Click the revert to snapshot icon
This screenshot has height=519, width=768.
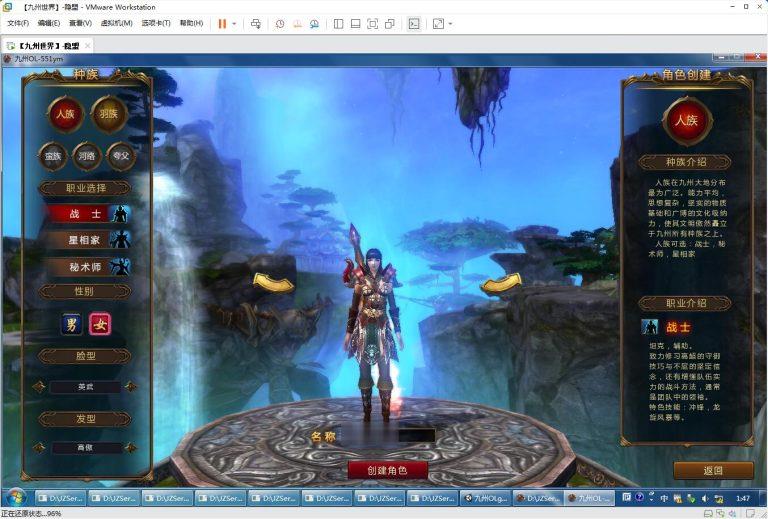pos(297,24)
